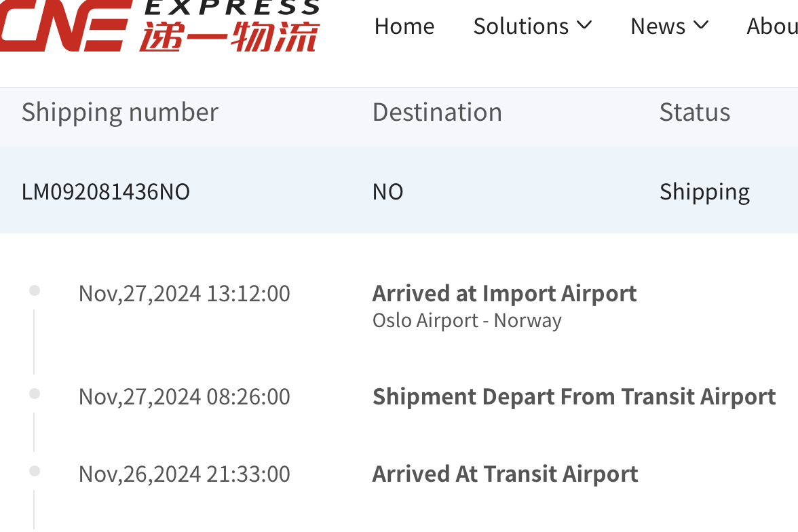Expand the Solutions chevron arrow
This screenshot has height=532, width=798.
click(x=584, y=26)
